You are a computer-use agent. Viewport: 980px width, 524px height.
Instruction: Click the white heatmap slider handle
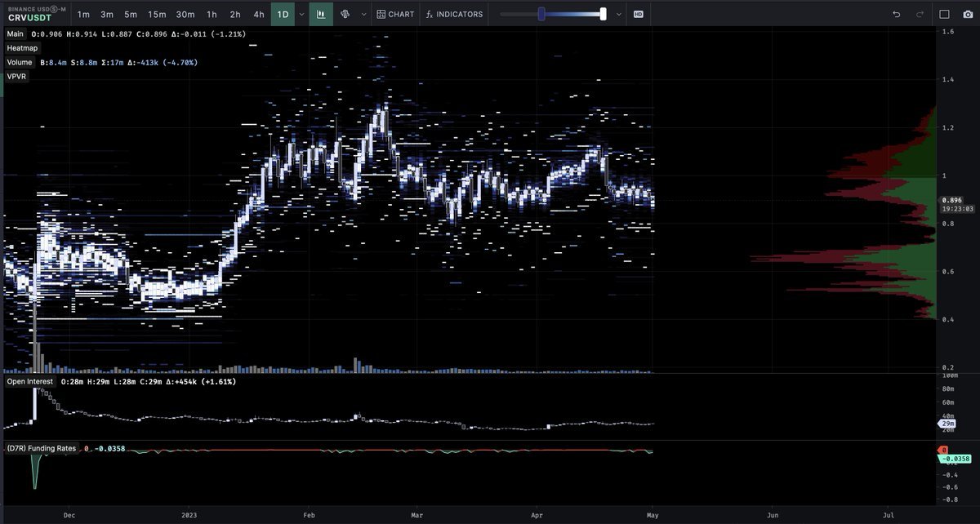(603, 14)
